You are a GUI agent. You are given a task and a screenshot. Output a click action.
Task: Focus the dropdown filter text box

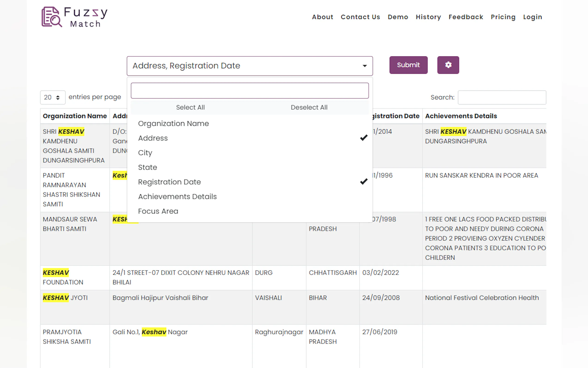point(249,91)
